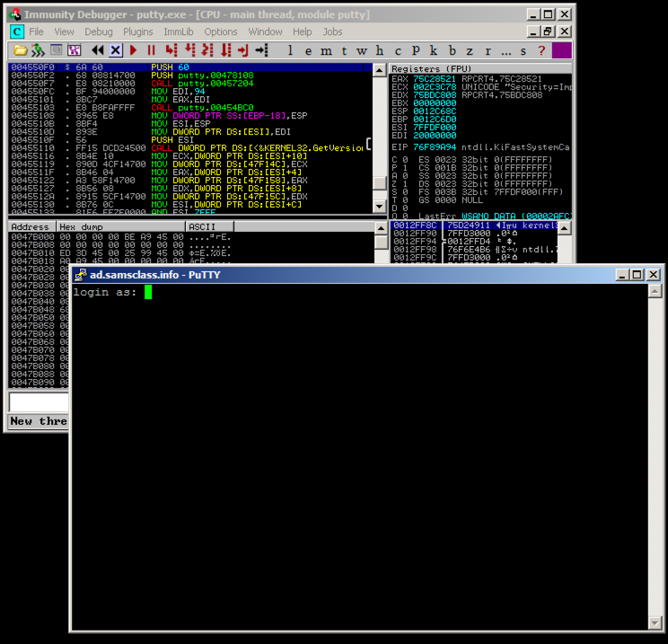Open the View menu
The width and height of the screenshot is (668, 644).
coord(64,32)
